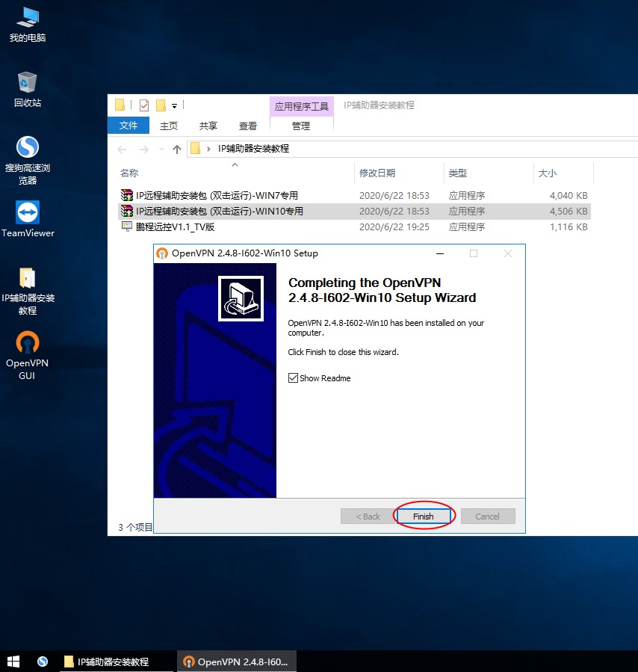Click the 2020/6/22 19:25 date cell
The width and height of the screenshot is (638, 672).
(394, 226)
